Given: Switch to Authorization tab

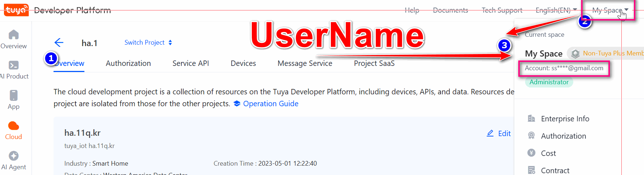Looking at the screenshot, I should tap(128, 63).
